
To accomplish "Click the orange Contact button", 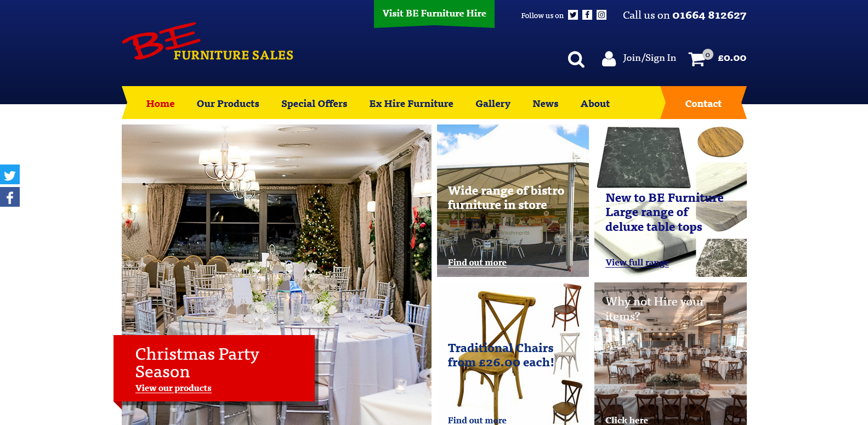I will point(704,103).
